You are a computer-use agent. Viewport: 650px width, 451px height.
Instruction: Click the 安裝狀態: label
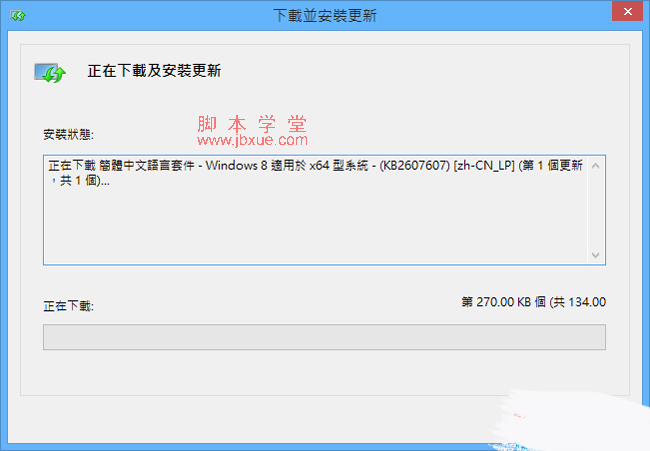69,135
